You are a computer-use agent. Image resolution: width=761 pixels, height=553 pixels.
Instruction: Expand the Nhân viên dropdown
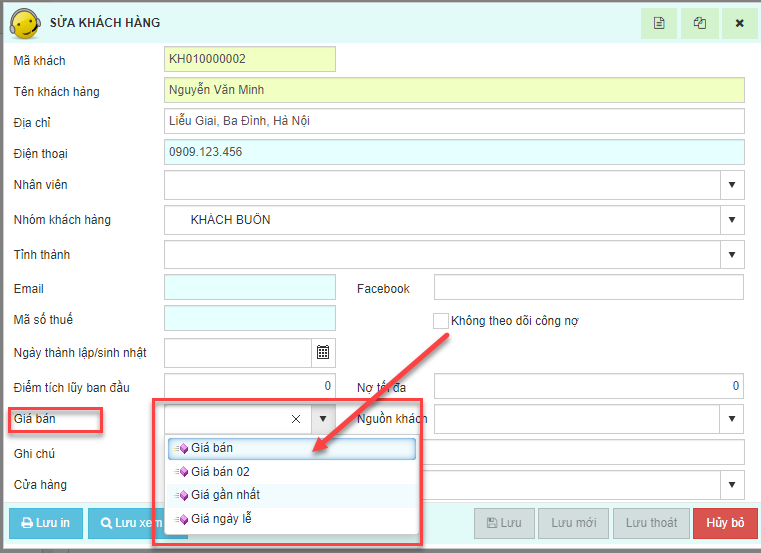pyautogui.click(x=732, y=185)
